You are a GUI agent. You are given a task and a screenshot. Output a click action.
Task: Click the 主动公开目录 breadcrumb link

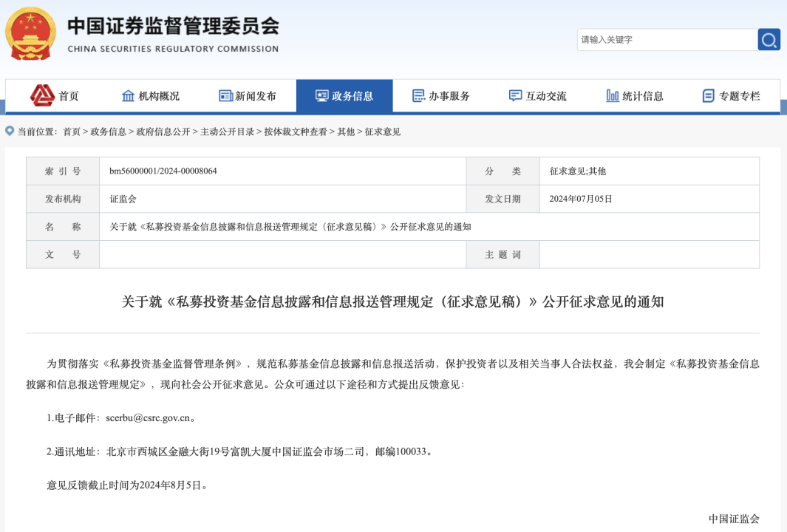point(228,132)
